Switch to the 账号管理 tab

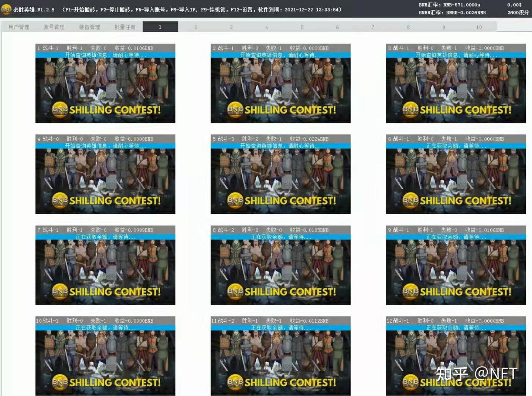click(54, 27)
